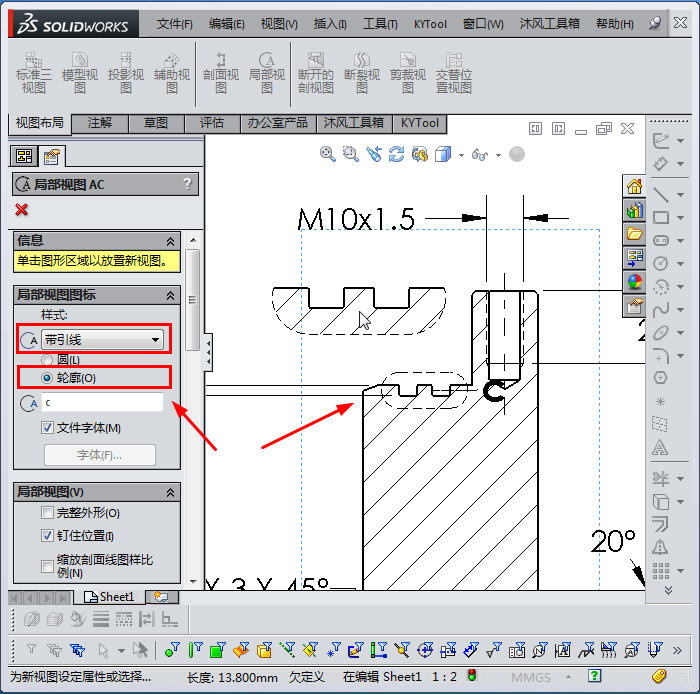
Task: Select the 局部视图 detail view tool
Action: (x=267, y=72)
